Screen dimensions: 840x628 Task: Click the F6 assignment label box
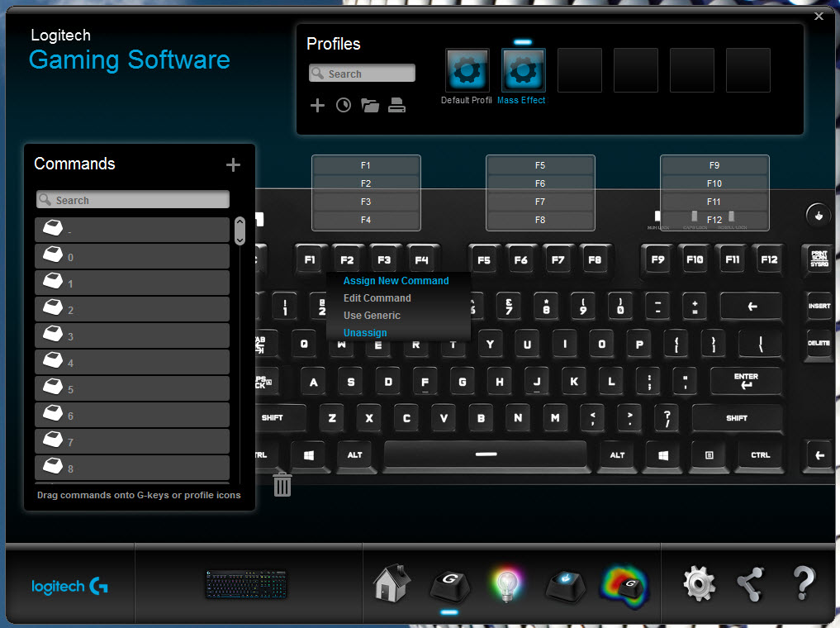(540, 183)
